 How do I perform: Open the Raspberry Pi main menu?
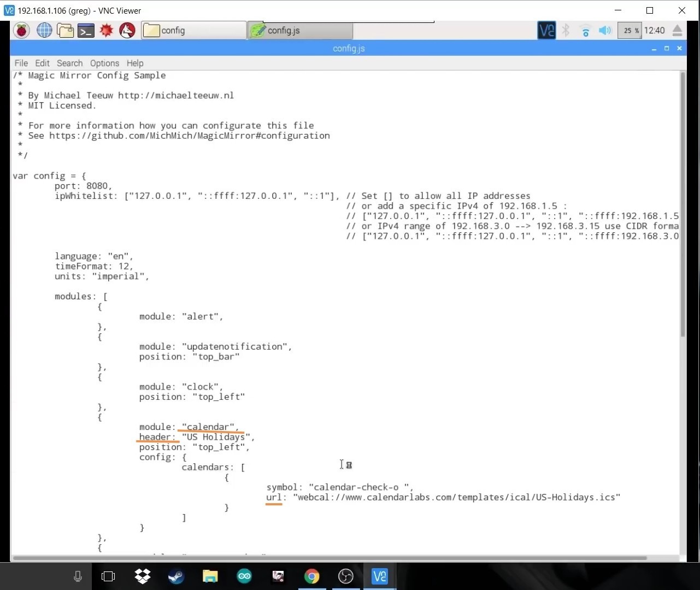(22, 31)
